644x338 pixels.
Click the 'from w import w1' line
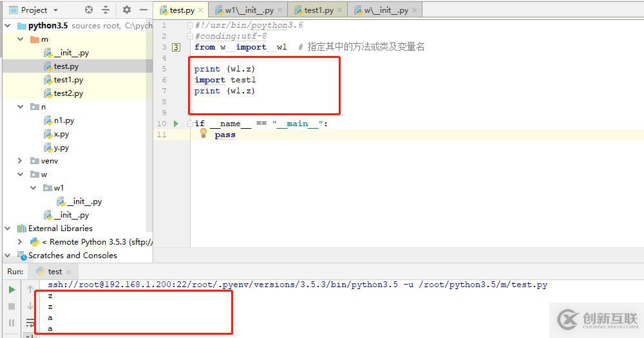[x=241, y=47]
